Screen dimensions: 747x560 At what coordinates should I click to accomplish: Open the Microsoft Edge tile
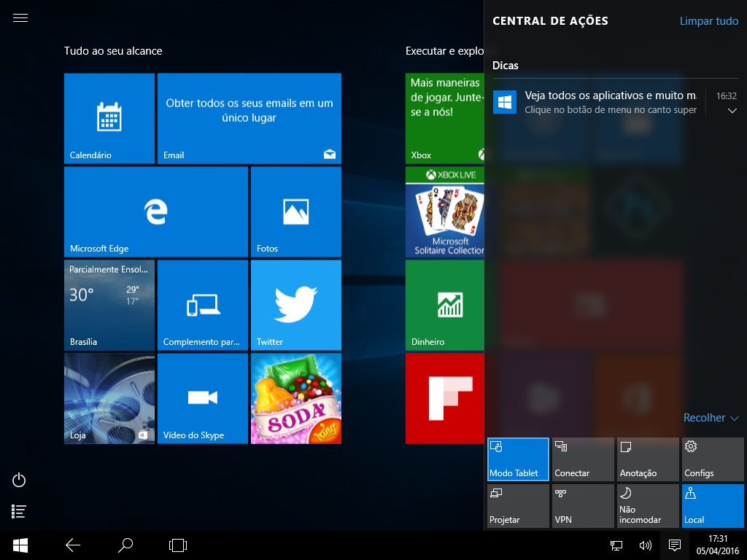[155, 211]
